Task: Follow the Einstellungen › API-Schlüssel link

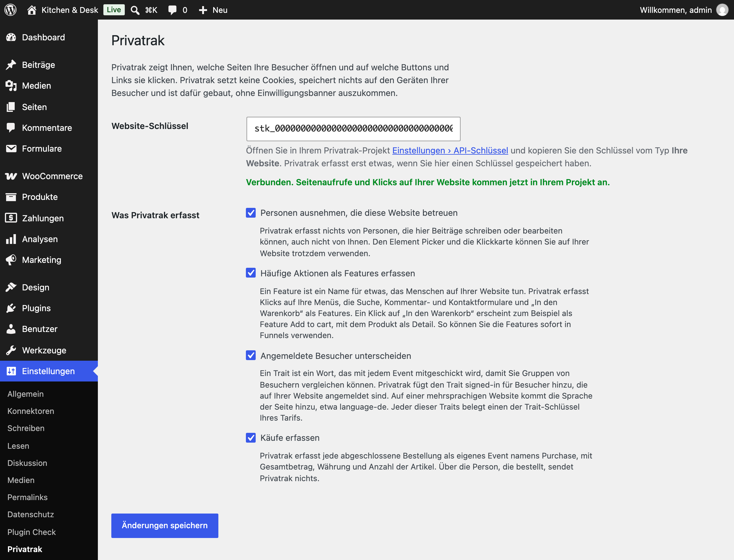Action: 450,150
